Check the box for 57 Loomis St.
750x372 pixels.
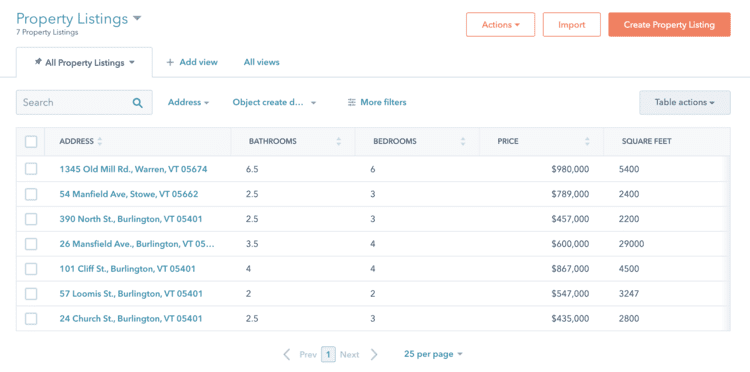(x=31, y=294)
